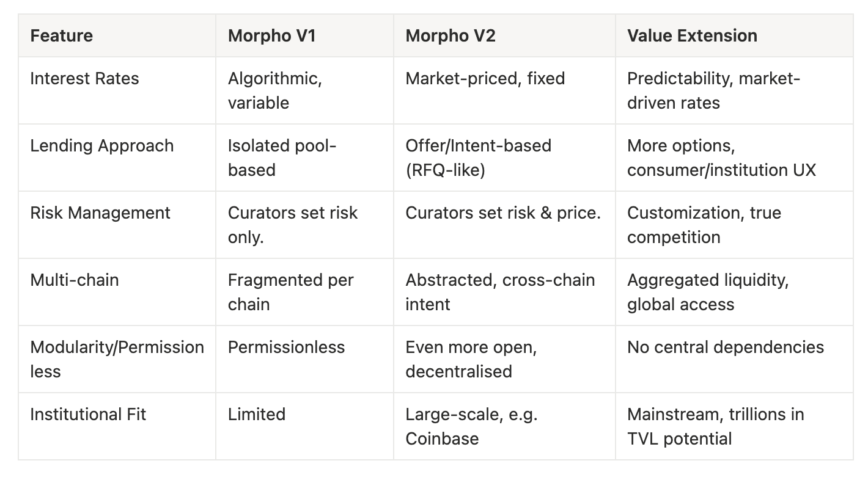Click the 'Curators set risk & price.' cell
This screenshot has height=480, width=868.
[x=502, y=213]
